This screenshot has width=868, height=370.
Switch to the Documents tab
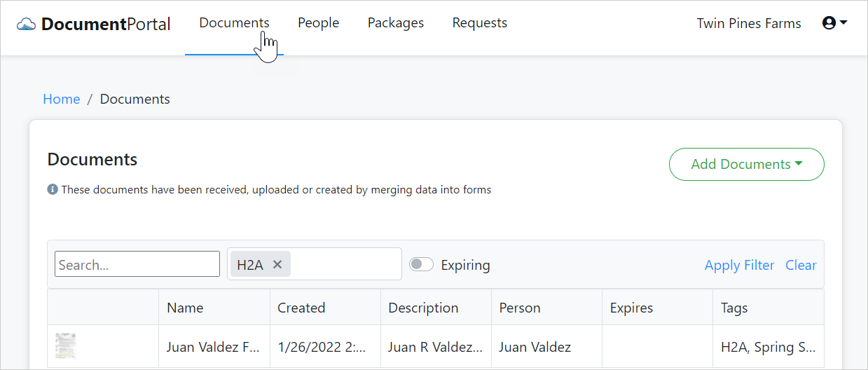pyautogui.click(x=234, y=23)
